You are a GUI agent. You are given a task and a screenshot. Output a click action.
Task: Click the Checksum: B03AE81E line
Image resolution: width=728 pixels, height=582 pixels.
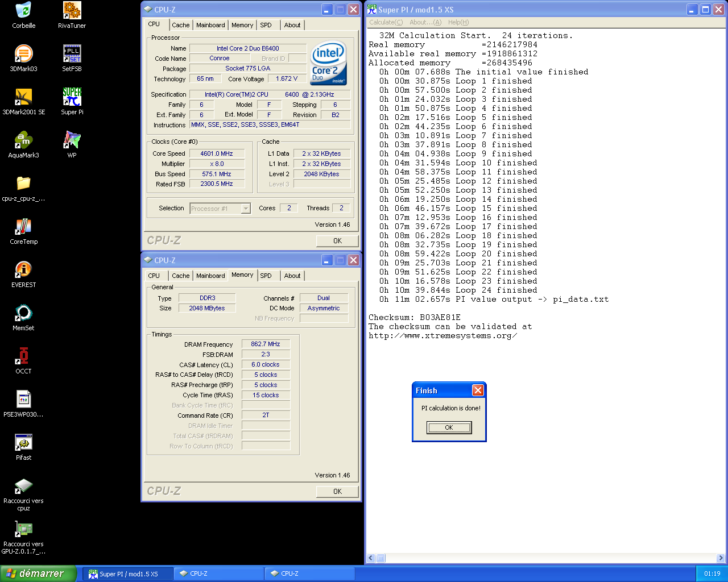pyautogui.click(x=415, y=317)
